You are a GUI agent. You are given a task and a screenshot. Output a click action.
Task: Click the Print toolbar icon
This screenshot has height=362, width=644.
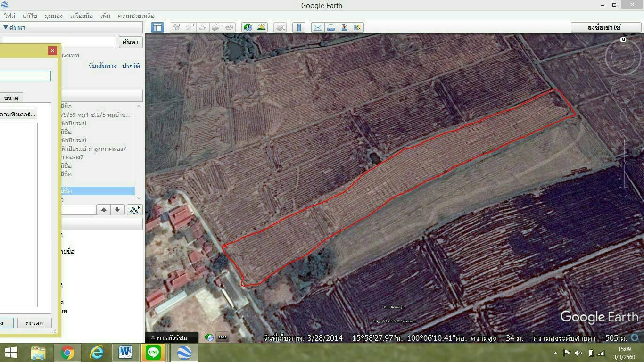[331, 27]
